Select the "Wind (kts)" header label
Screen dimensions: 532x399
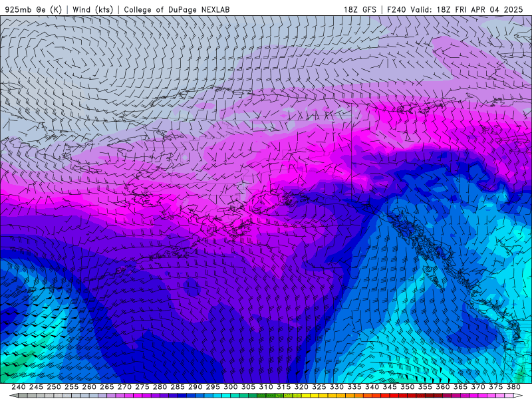point(92,9)
